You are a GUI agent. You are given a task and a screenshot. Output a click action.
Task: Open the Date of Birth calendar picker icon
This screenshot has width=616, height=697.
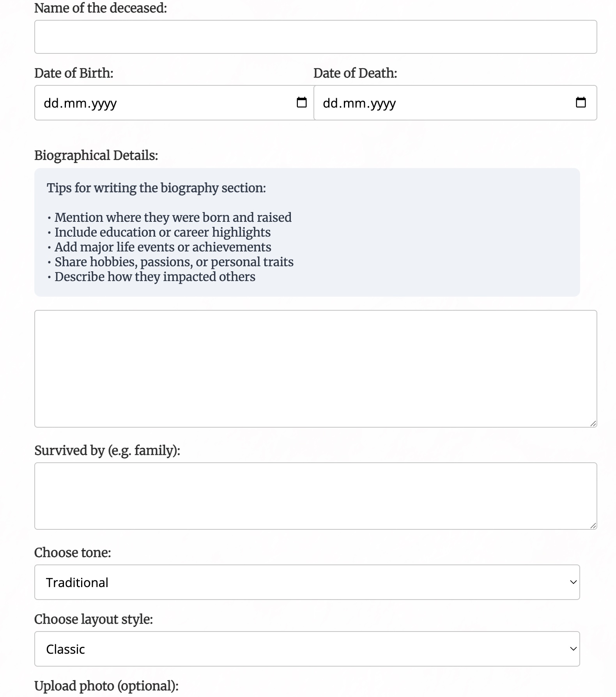pos(302,103)
